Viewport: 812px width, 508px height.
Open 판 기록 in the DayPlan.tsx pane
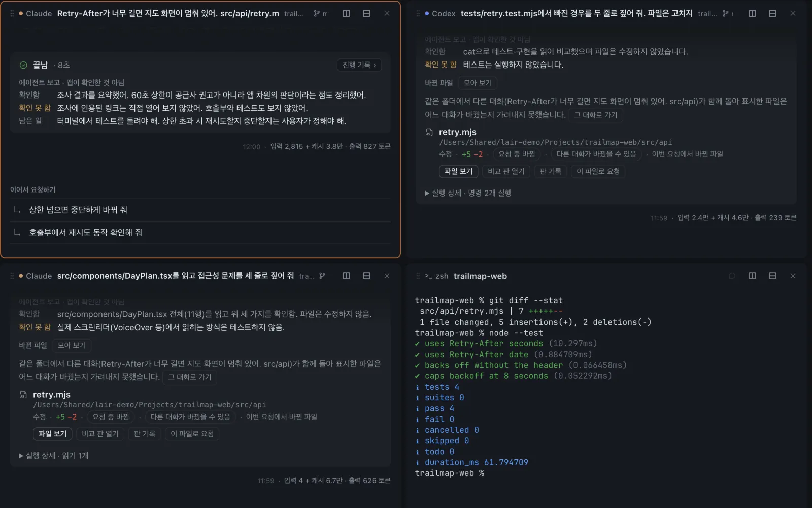tap(144, 434)
